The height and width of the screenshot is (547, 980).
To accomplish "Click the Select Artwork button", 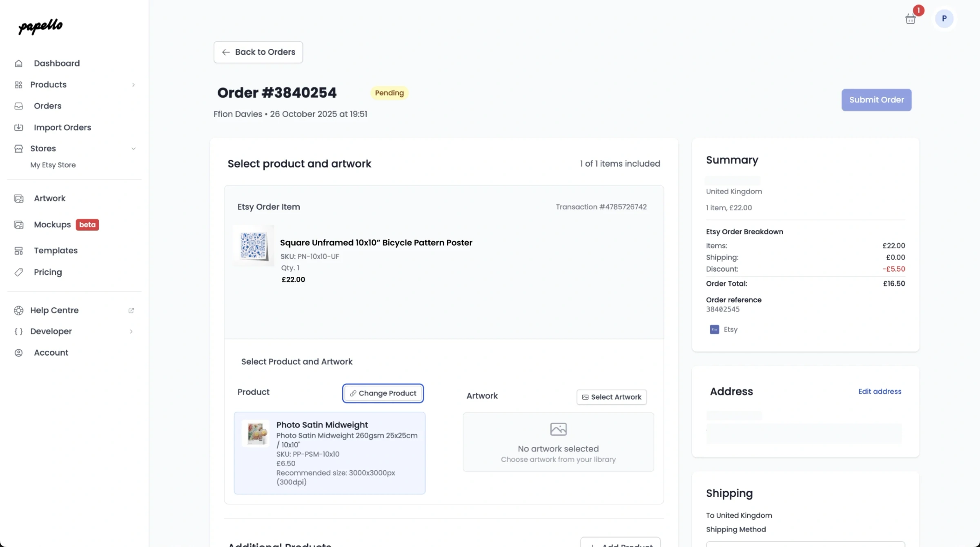I will pyautogui.click(x=611, y=396).
